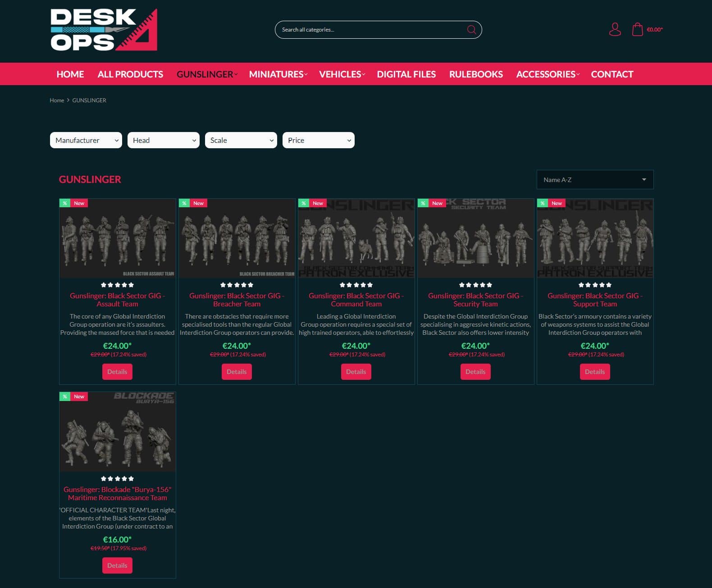Open the Support Team product image
Viewport: 712px width, 588px height.
tap(595, 238)
